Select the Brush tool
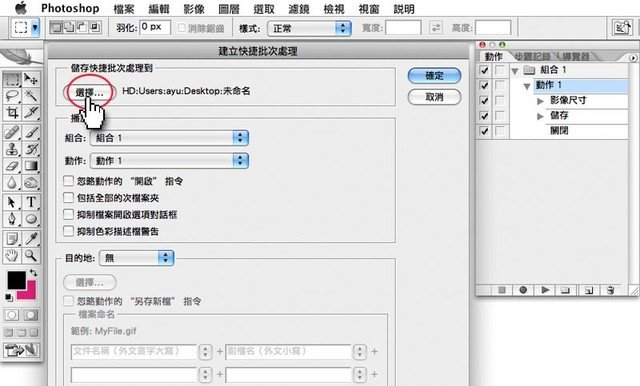The image size is (640, 386). [31, 132]
